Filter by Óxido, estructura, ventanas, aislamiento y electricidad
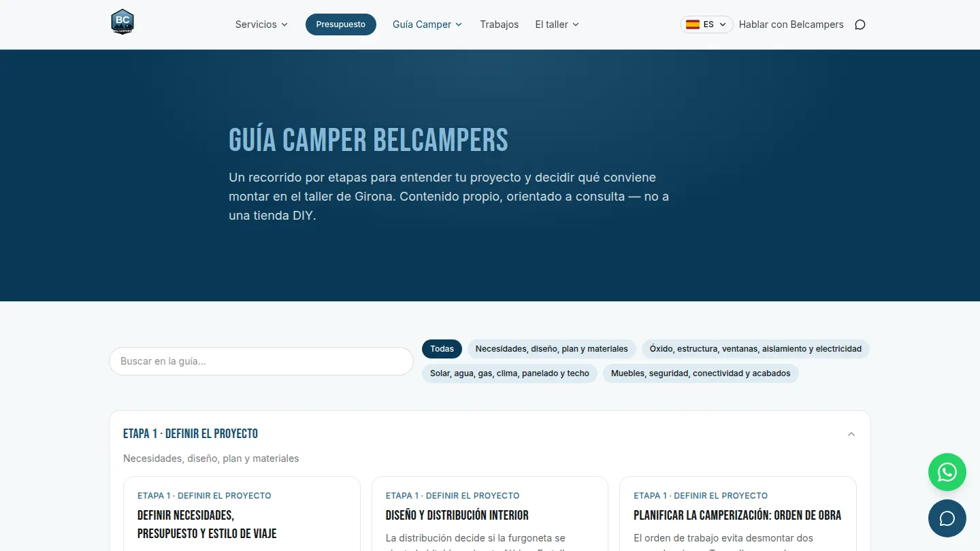 pyautogui.click(x=755, y=349)
